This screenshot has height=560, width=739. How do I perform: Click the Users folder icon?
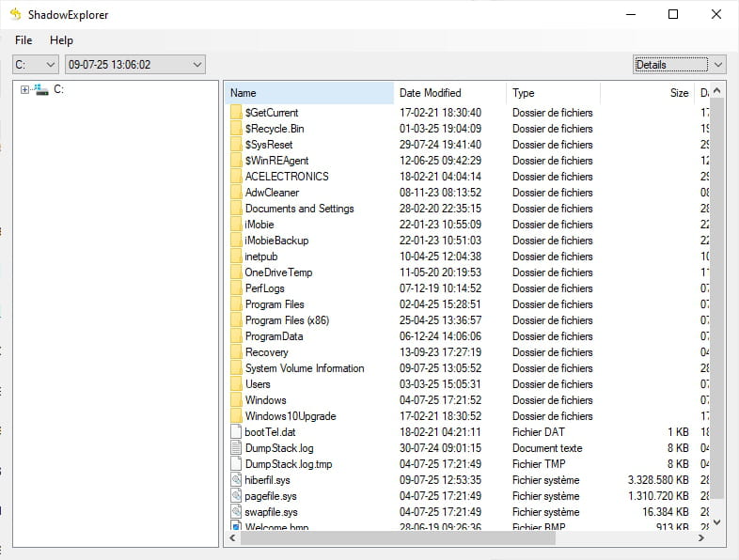(x=236, y=384)
